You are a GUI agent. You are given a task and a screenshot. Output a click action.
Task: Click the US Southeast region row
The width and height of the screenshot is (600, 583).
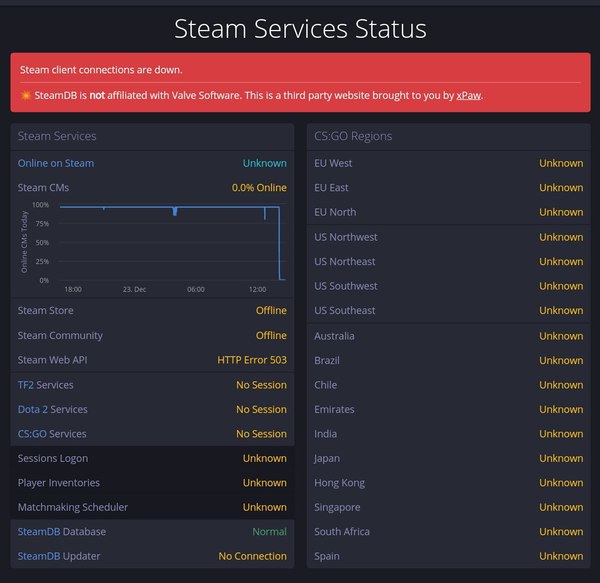[x=448, y=311]
